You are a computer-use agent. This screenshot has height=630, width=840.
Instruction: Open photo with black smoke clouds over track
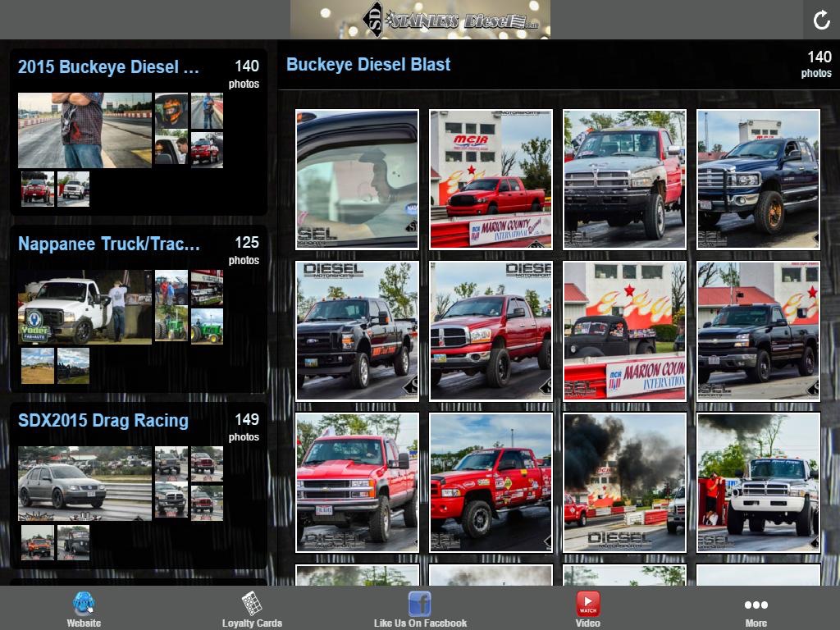pos(624,482)
